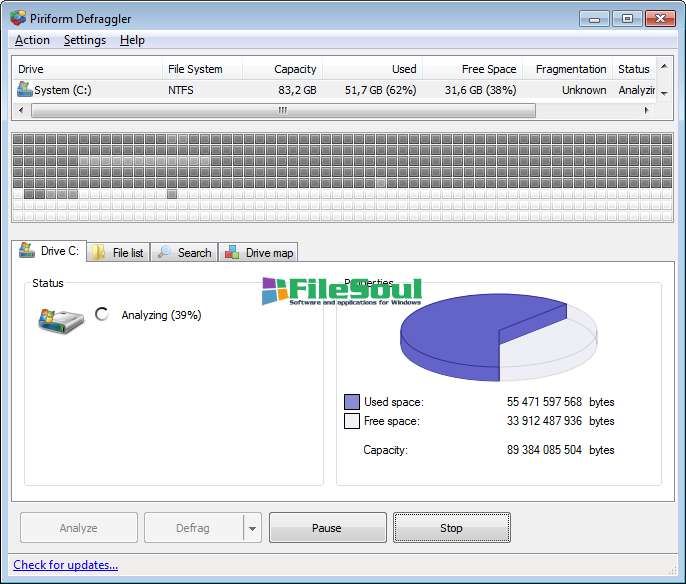
Task: Expand the Defrag button dropdown arrow
Action: (x=252, y=528)
